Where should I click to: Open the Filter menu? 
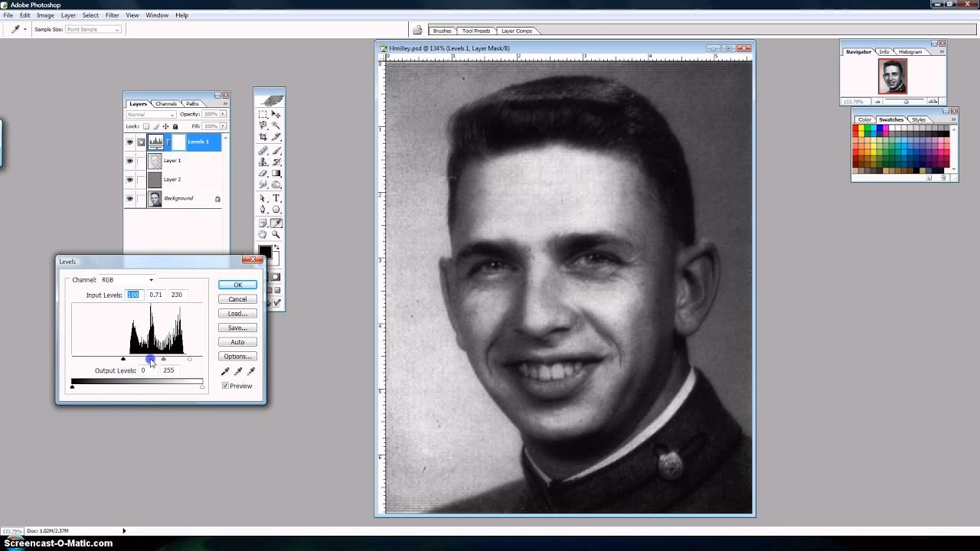pyautogui.click(x=112, y=15)
